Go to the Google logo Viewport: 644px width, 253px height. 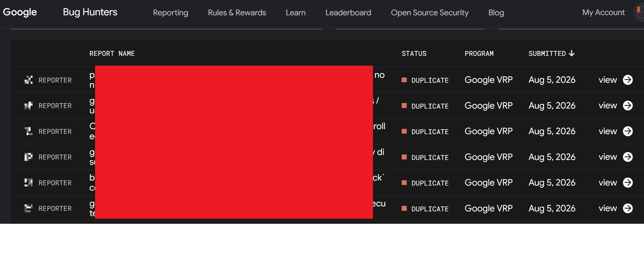coord(20,12)
